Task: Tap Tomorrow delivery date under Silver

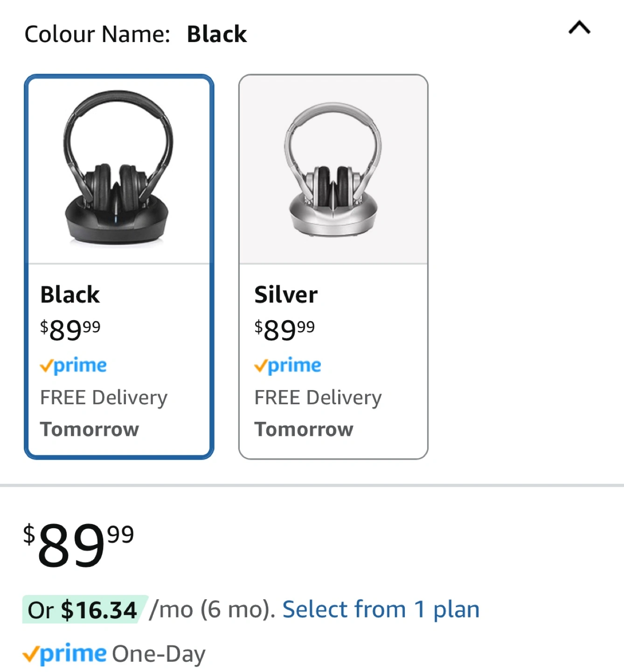Action: [304, 429]
